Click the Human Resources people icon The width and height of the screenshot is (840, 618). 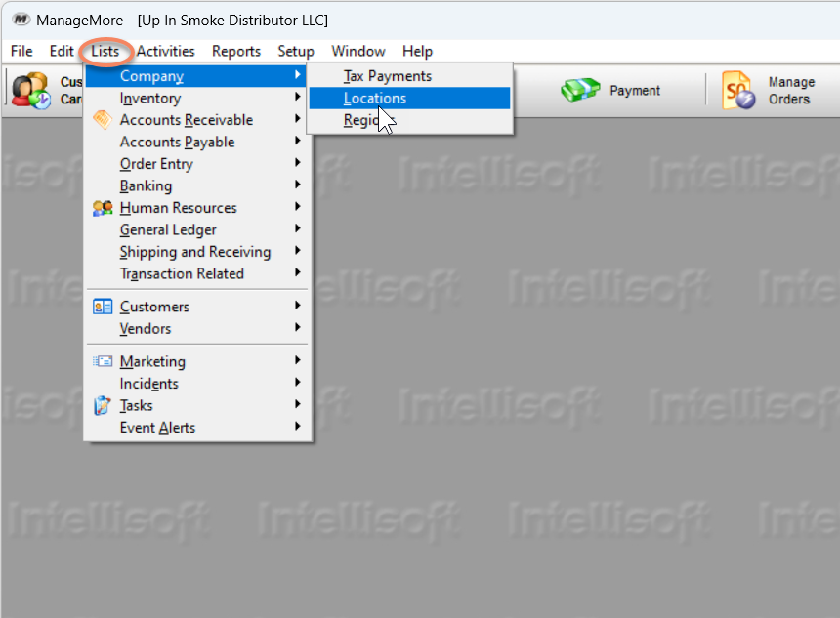click(x=103, y=208)
